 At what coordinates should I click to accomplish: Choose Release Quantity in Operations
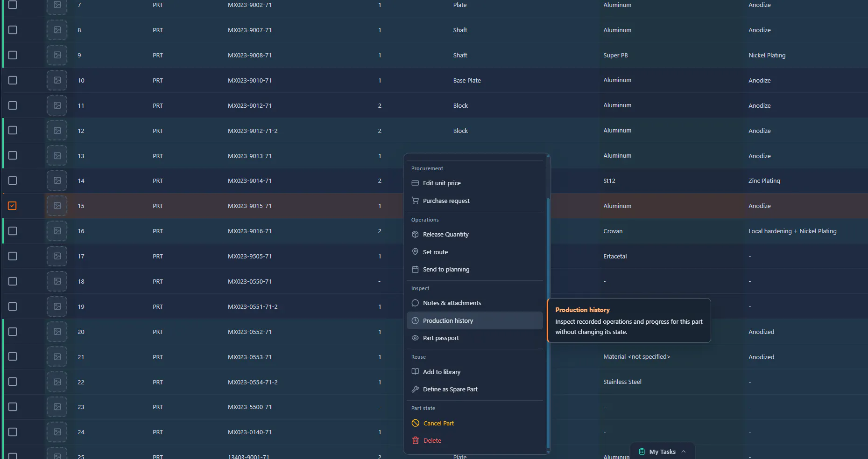coord(475,234)
